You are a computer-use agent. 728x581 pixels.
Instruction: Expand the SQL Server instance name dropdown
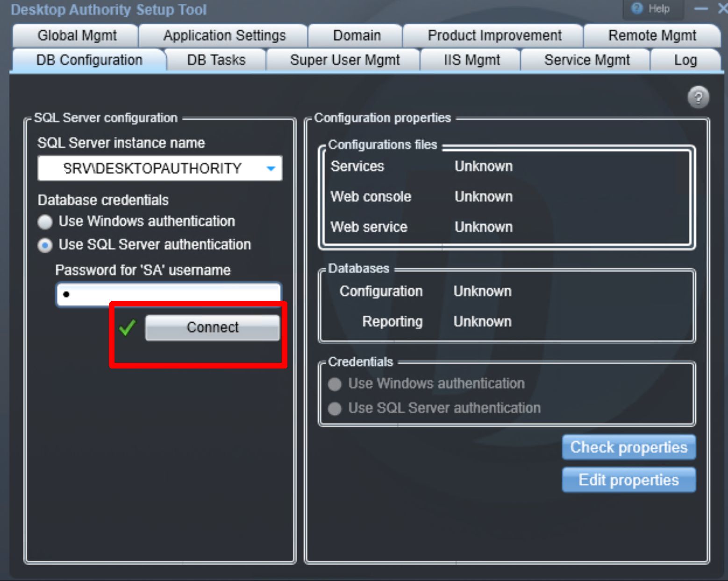[x=271, y=168]
